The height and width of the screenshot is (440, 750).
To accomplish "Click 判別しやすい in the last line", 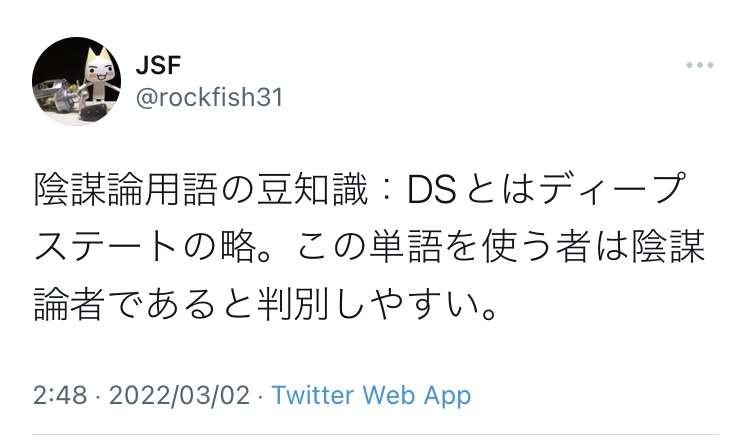I will (x=367, y=305).
